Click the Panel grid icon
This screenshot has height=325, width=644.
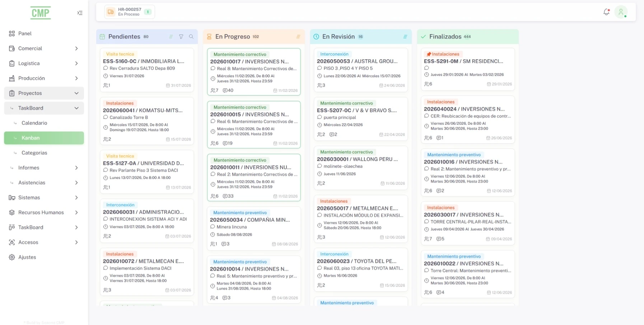click(x=12, y=33)
